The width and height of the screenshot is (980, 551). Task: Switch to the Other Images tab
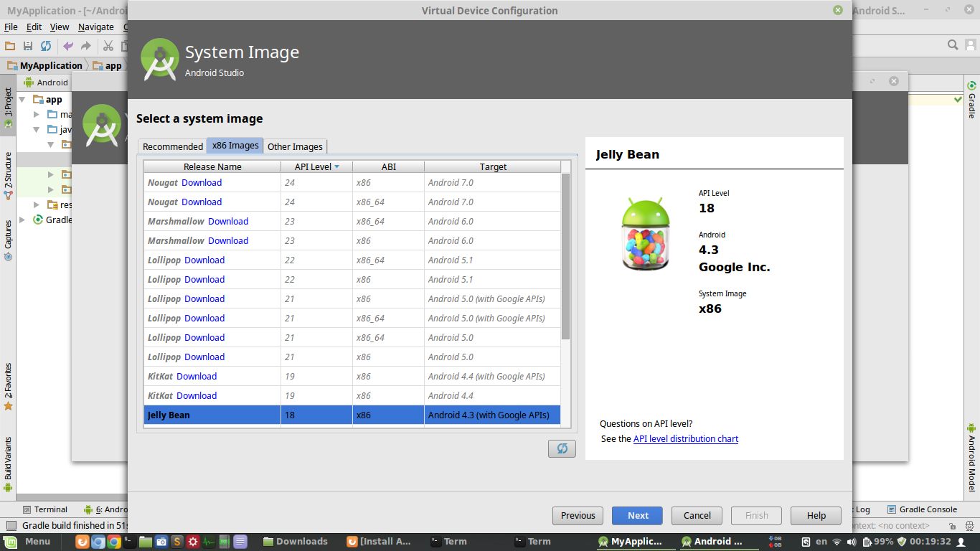[295, 146]
